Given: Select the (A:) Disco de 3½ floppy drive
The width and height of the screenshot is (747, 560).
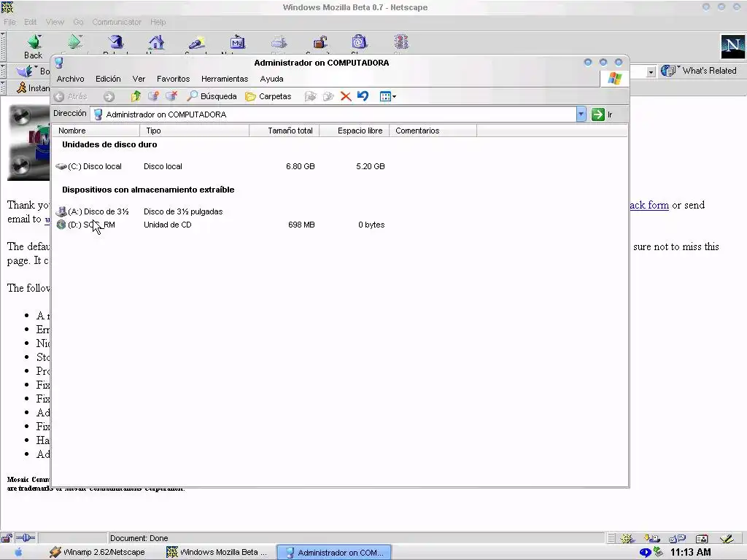Looking at the screenshot, I should pos(93,211).
